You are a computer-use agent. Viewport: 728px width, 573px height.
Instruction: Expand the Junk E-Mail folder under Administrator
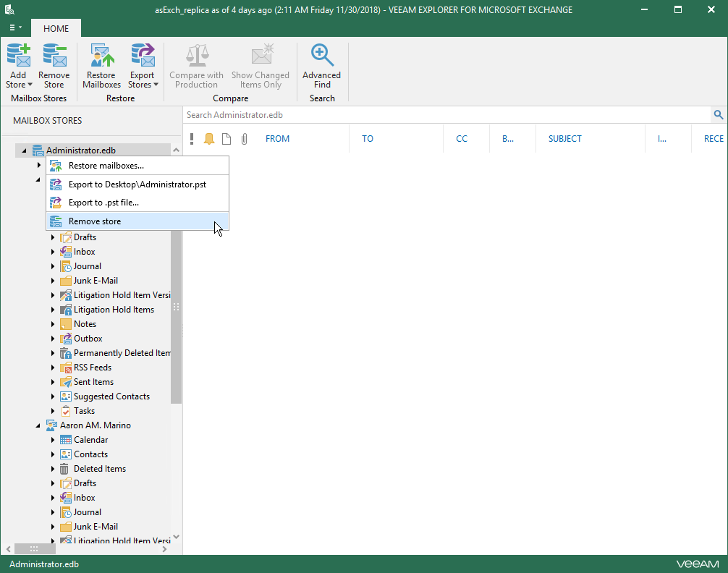52,281
